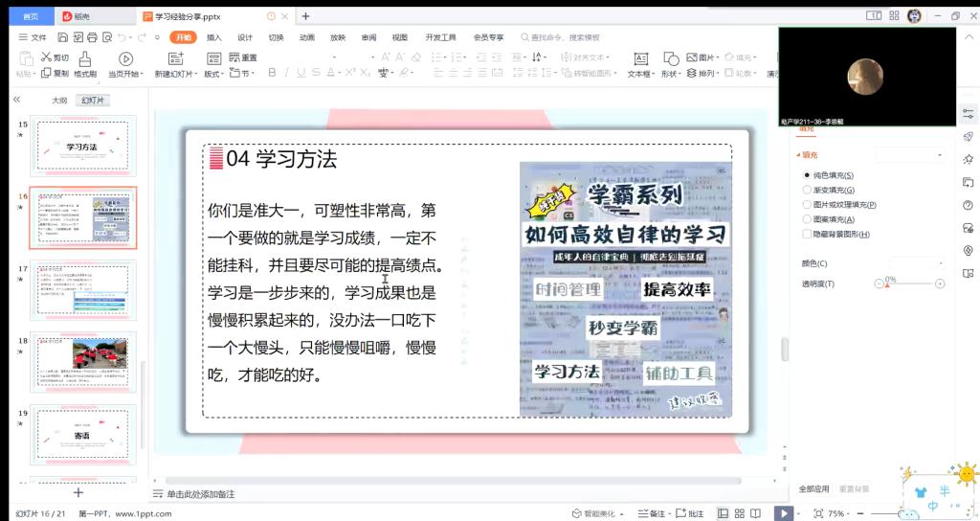The height and width of the screenshot is (521, 980).
Task: Enable hide background graphics (隐藏背景图形) checkbox
Action: (x=806, y=234)
